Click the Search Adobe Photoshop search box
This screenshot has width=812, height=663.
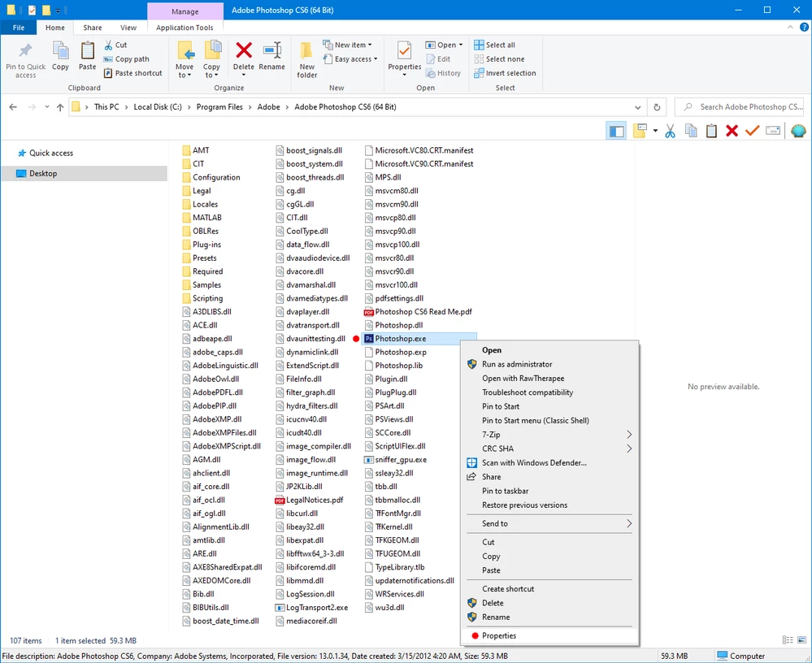coord(740,107)
